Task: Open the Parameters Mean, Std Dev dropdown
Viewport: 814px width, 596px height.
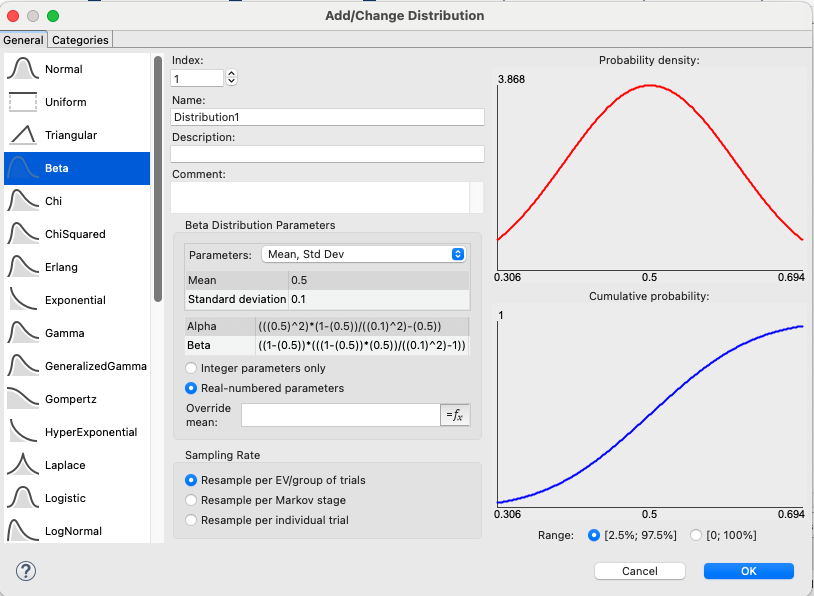Action: coord(363,255)
